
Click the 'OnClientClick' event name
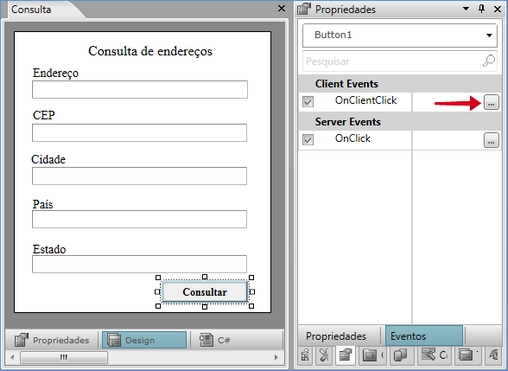pyautogui.click(x=366, y=100)
